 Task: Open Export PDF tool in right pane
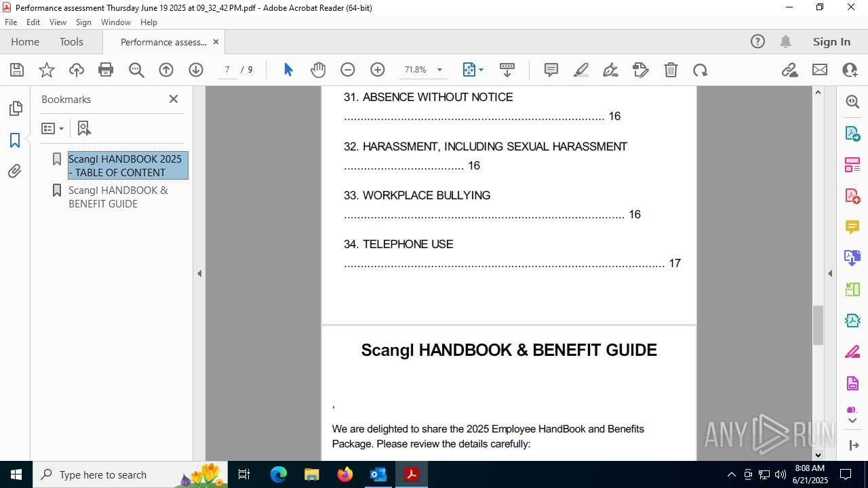click(x=852, y=133)
